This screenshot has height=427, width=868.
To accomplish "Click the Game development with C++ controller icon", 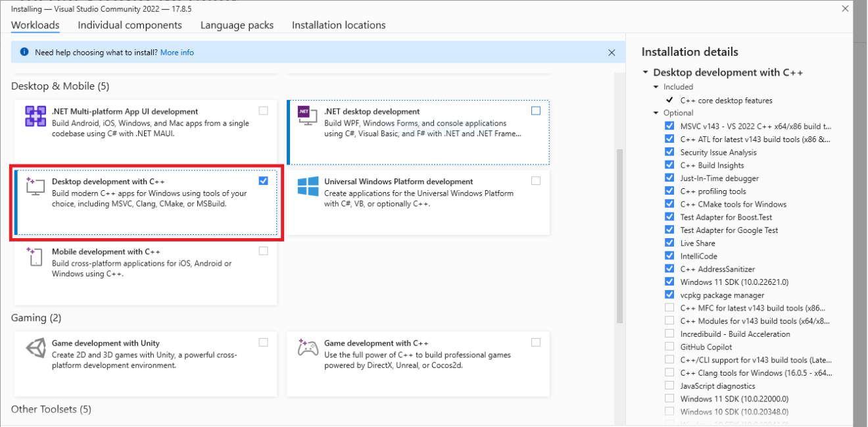I will [x=308, y=347].
